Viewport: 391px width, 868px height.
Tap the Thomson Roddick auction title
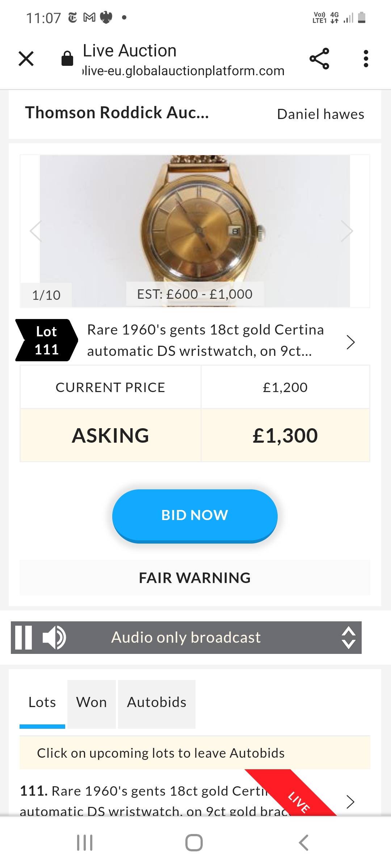tap(117, 113)
